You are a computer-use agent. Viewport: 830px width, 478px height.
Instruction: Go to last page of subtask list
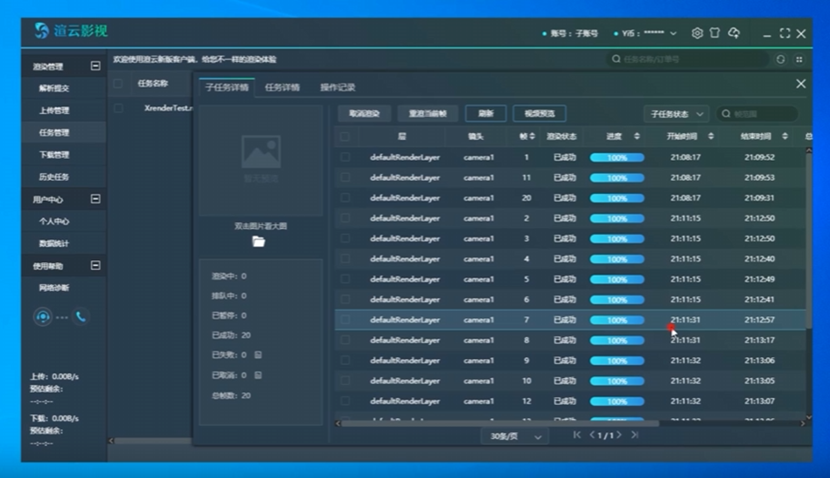635,435
